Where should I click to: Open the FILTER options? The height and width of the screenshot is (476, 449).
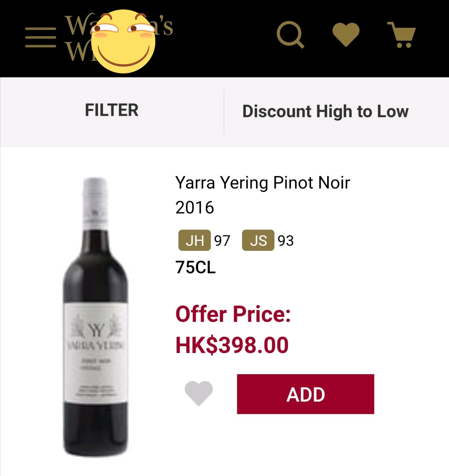(112, 110)
